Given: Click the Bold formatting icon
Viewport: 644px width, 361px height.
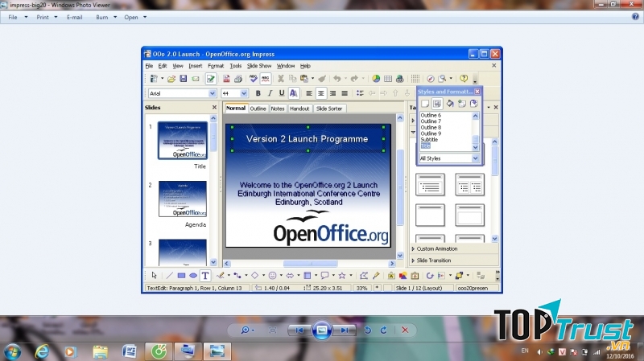Looking at the screenshot, I should (259, 93).
